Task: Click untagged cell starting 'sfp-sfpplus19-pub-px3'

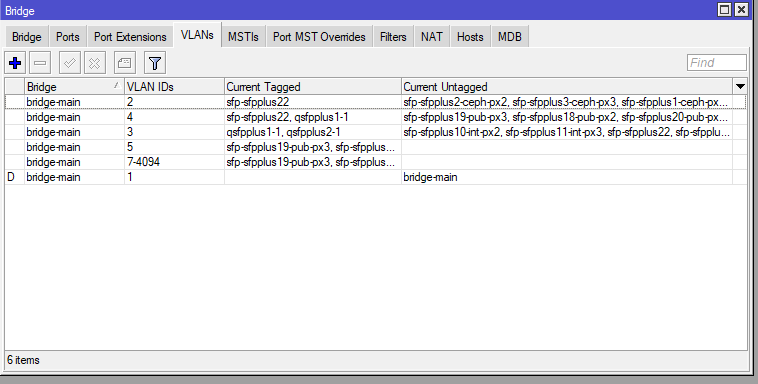Action: pos(567,117)
